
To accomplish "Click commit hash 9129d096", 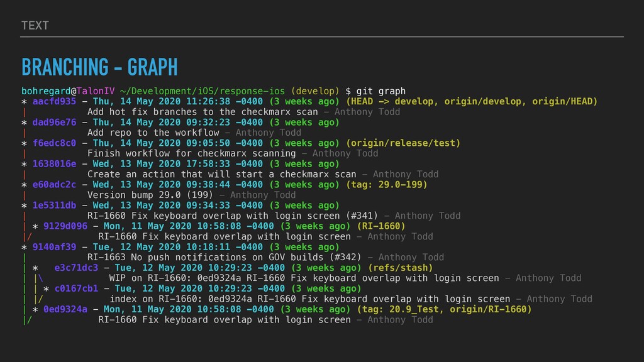I will coord(65,226).
